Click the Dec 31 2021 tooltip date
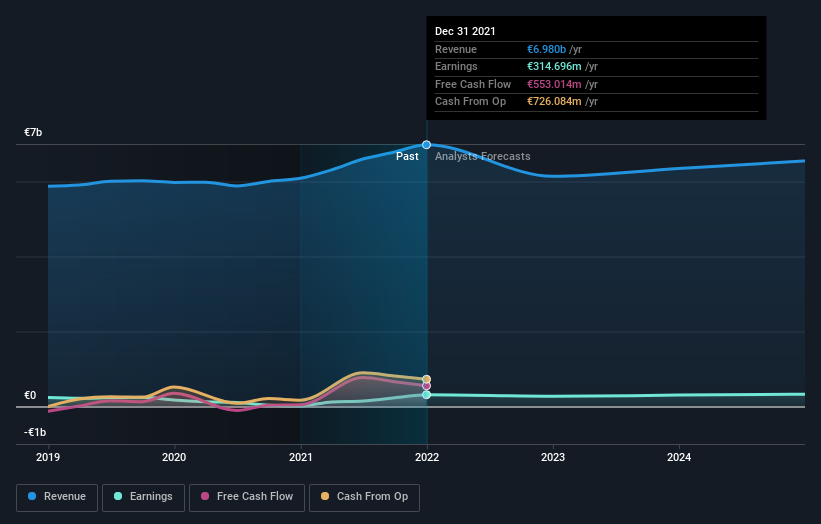The image size is (821, 524). point(465,31)
